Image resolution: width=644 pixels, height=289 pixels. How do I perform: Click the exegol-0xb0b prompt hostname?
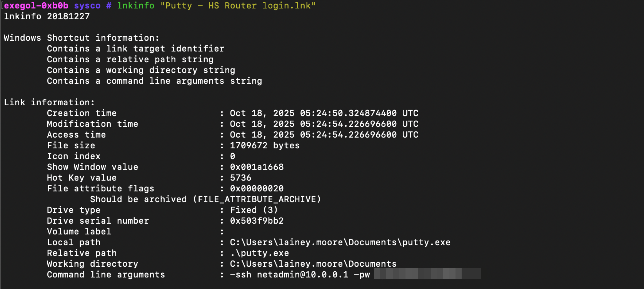click(36, 6)
